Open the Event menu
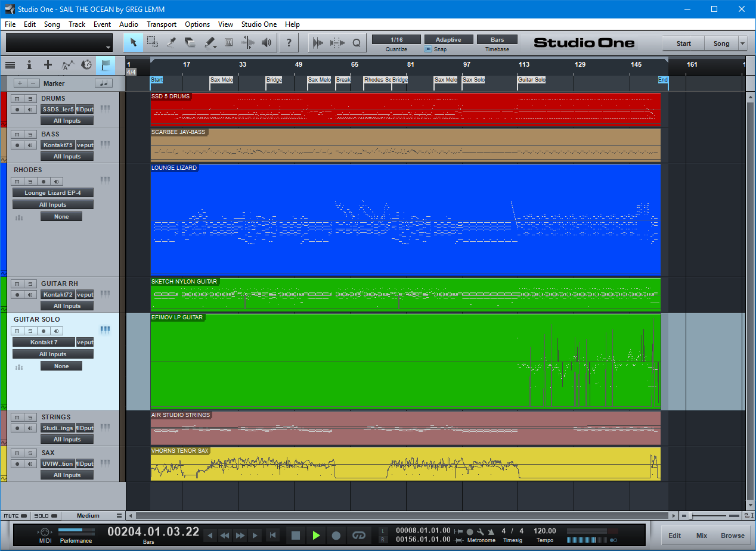This screenshot has width=756, height=551. click(x=102, y=24)
